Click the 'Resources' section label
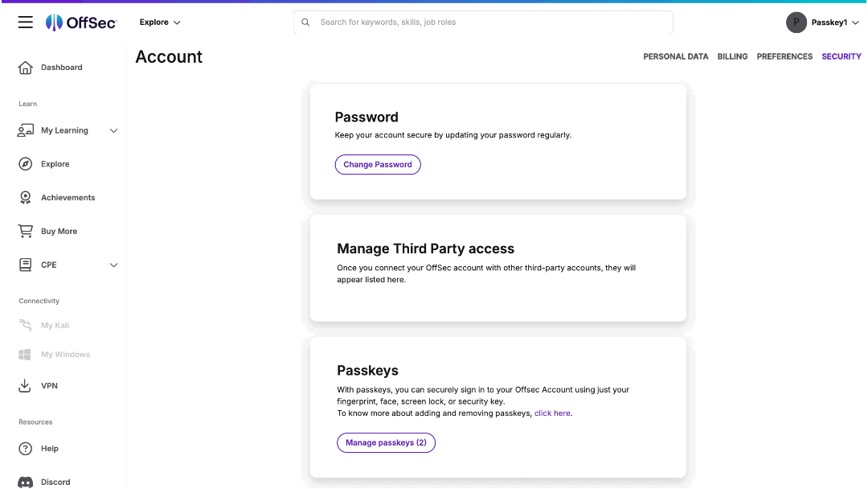Image resolution: width=868 pixels, height=489 pixels. click(35, 422)
